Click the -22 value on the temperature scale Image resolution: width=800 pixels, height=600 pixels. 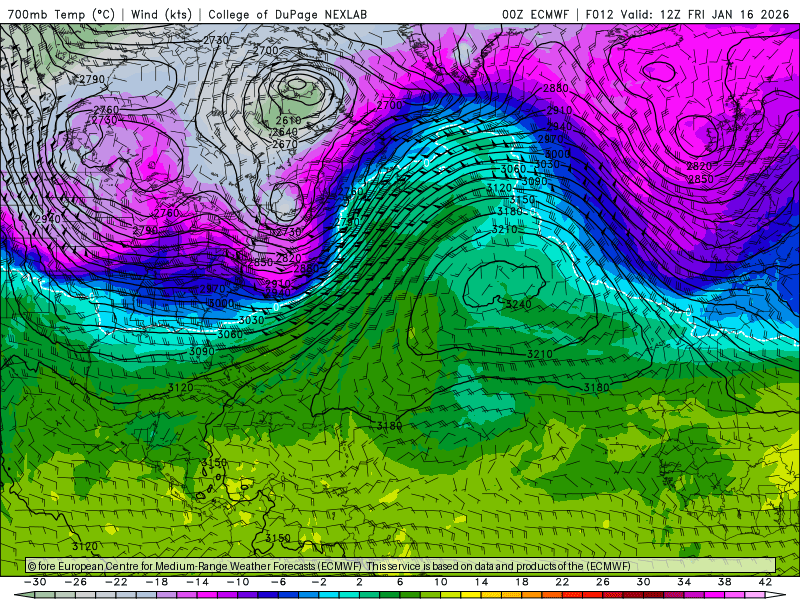coord(116,582)
